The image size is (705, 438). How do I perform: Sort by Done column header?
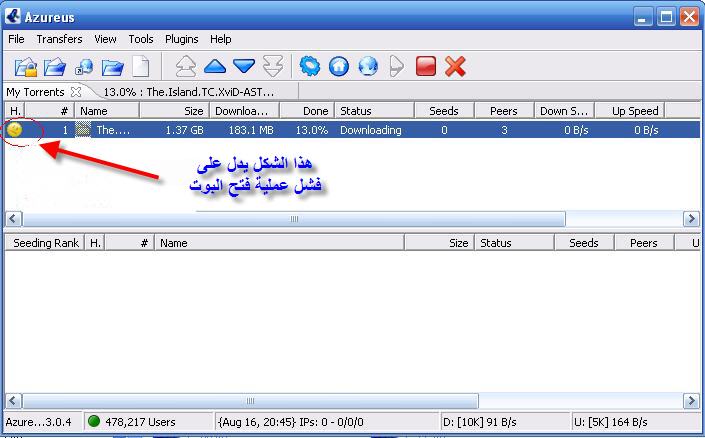click(307, 111)
